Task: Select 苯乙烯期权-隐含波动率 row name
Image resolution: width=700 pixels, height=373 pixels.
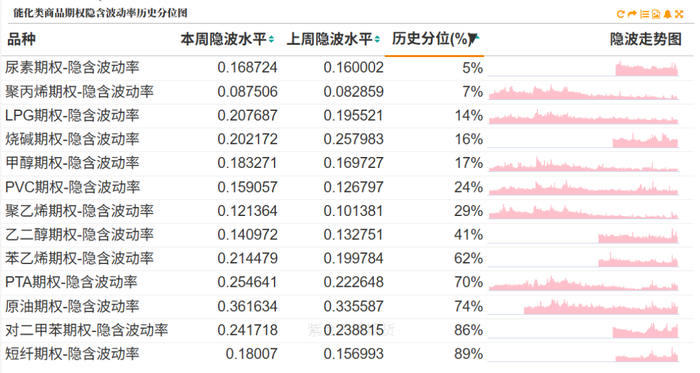Action: [79, 258]
